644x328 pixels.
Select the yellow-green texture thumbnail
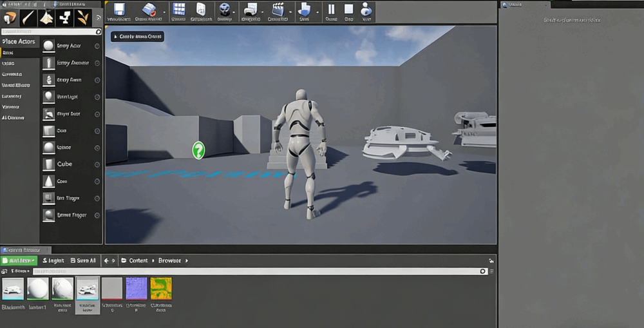click(x=161, y=289)
